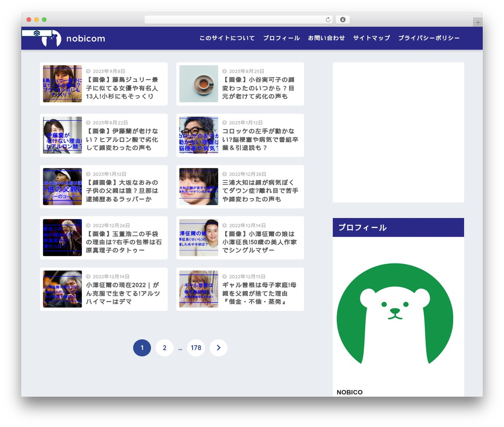The image size is (504, 427).
Task: Click the 藤島ジュリー景子 article thumbnail
Action: [62, 84]
